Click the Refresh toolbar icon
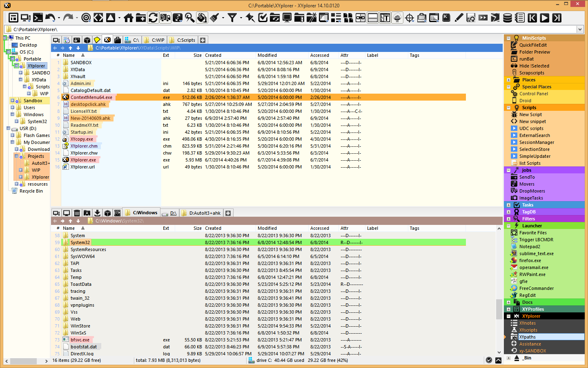 click(153, 18)
